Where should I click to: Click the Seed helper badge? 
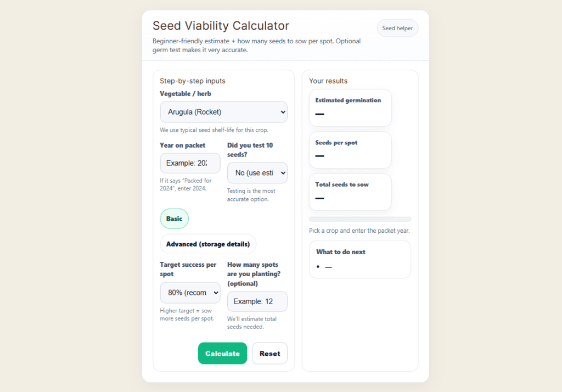(x=397, y=28)
